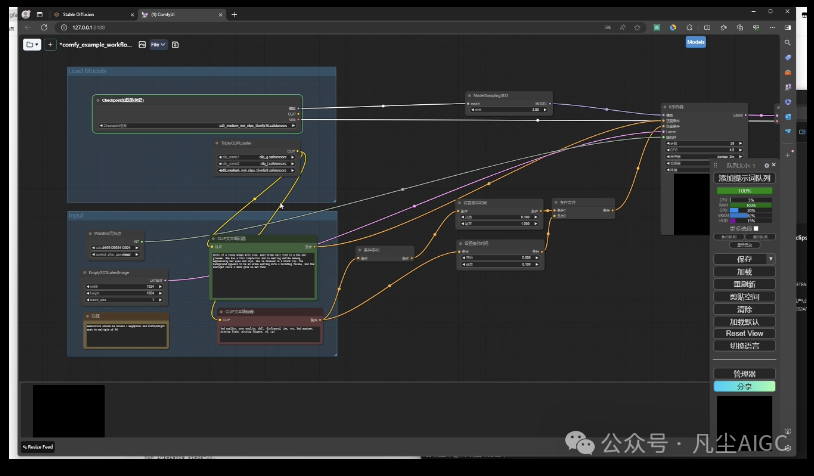Click the Edge sidebar Outlook icon
Viewport: 814px width, 476px height.
pos(788,117)
